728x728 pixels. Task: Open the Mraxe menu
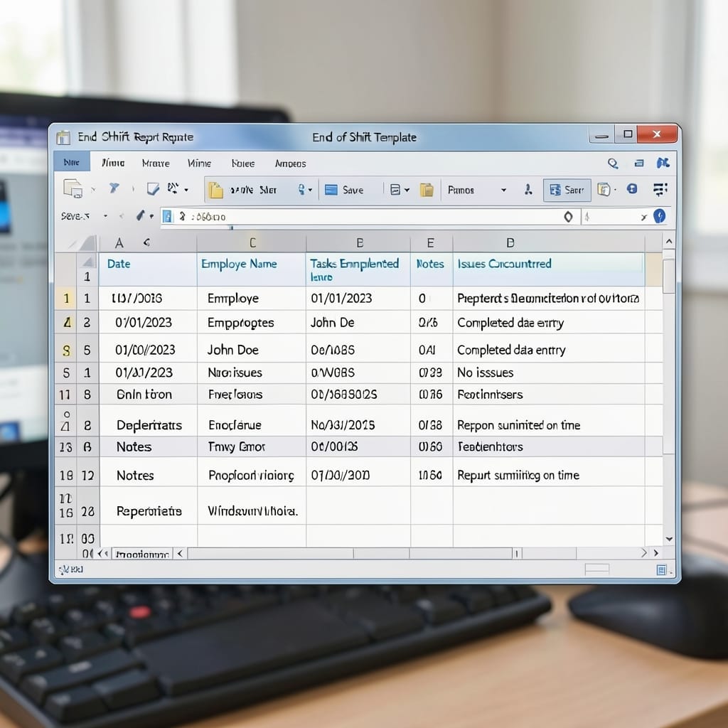point(156,164)
